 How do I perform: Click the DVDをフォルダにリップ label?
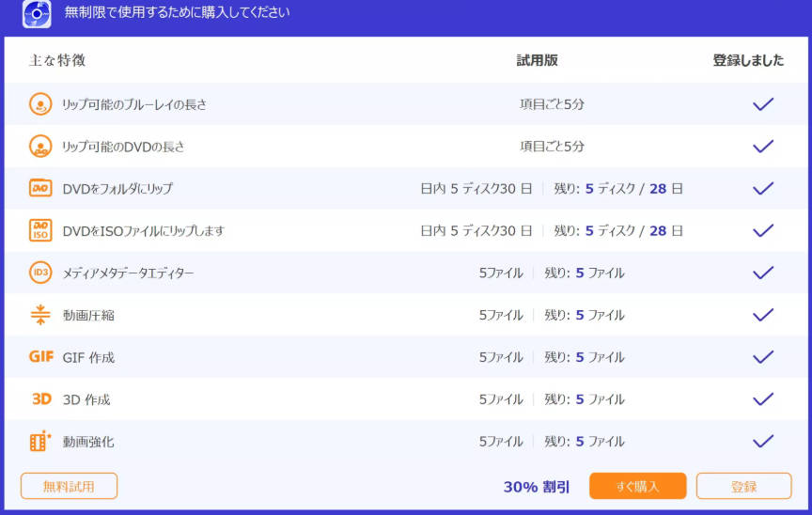(117, 189)
